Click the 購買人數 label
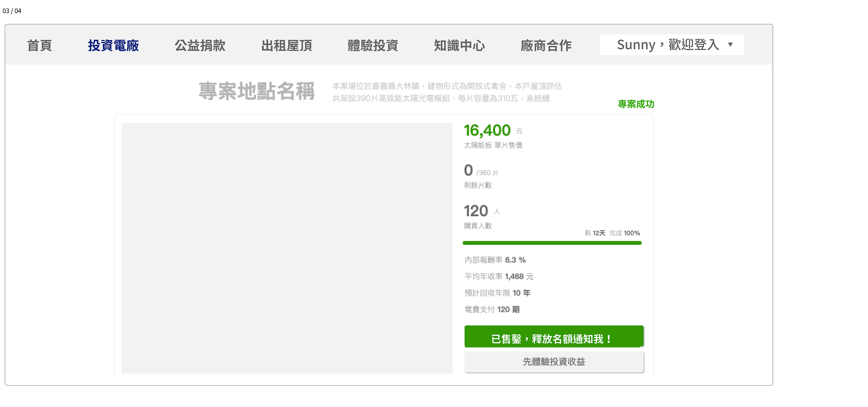This screenshot has width=868, height=407. coord(478,226)
